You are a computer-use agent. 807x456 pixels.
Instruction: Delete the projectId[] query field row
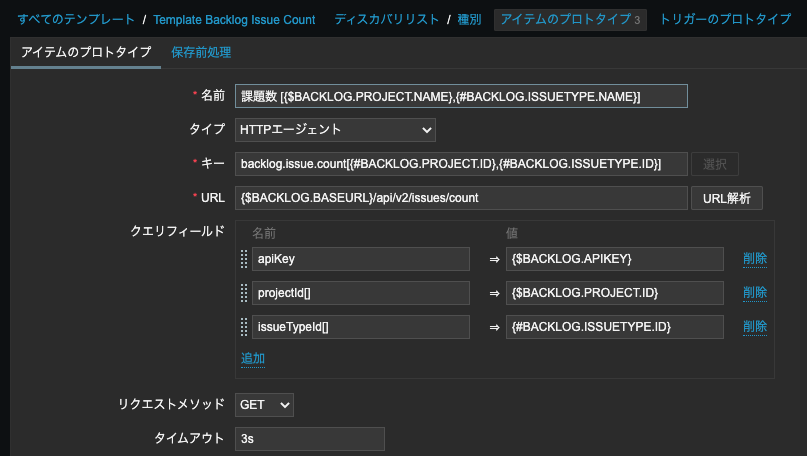coord(755,292)
